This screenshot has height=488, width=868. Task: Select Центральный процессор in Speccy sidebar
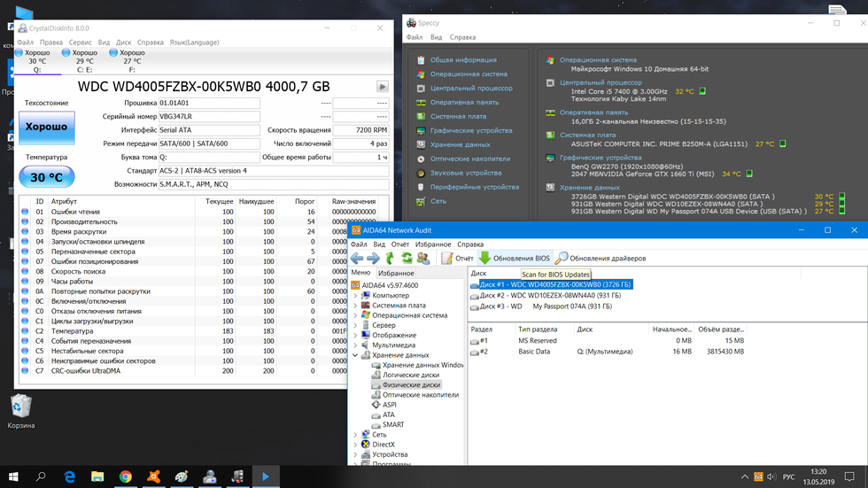471,88
